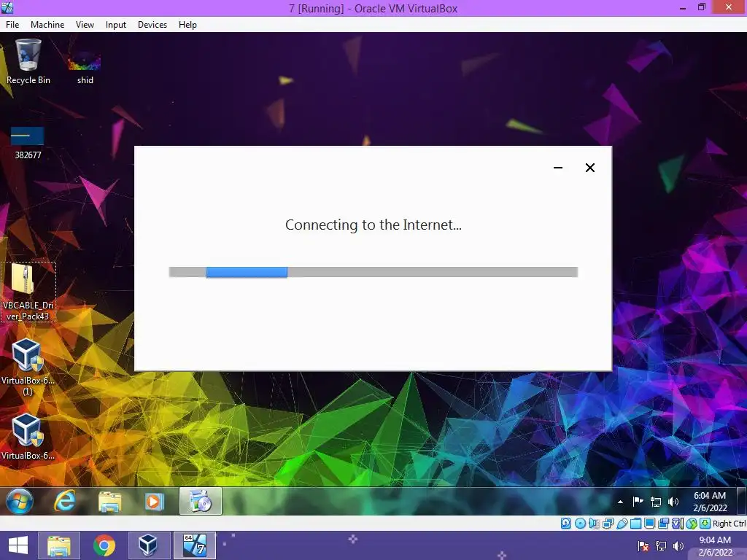Click USB devices indicator in VirtualBox status bar
The width and height of the screenshot is (747, 560).
coord(622,524)
